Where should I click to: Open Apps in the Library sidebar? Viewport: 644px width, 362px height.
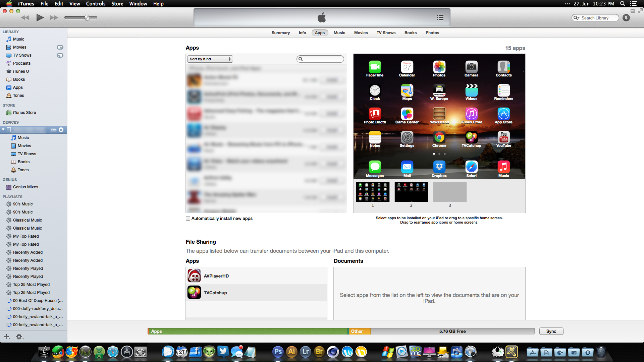coord(18,87)
